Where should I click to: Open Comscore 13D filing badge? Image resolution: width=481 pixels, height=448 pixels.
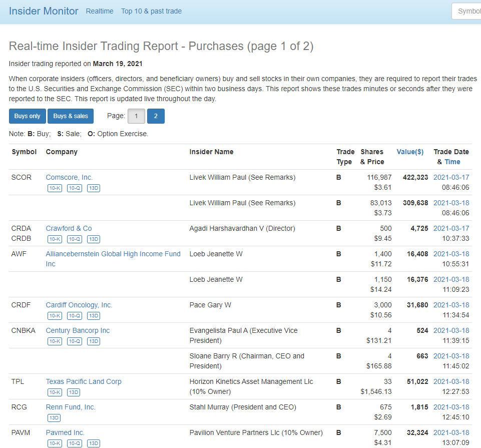pos(94,188)
